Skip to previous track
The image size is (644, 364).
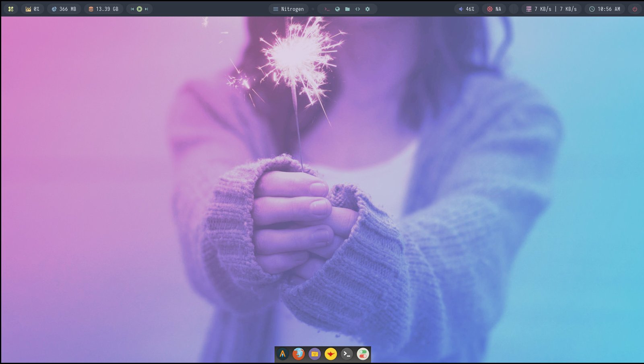(132, 9)
